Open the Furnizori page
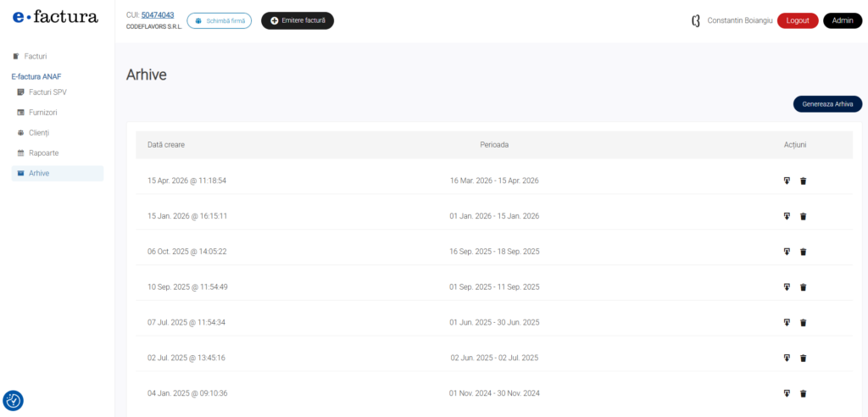 point(42,112)
